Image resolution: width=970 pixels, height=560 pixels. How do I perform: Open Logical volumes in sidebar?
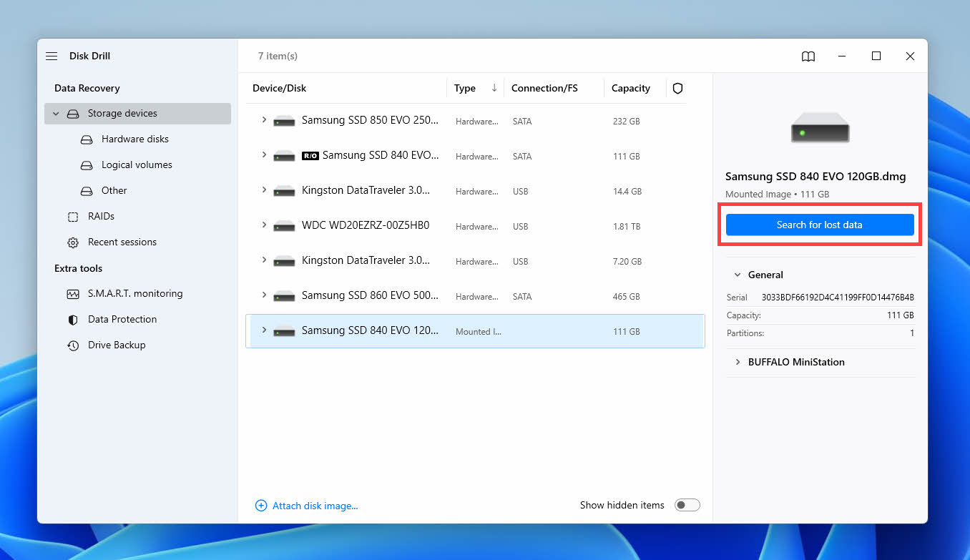click(137, 165)
